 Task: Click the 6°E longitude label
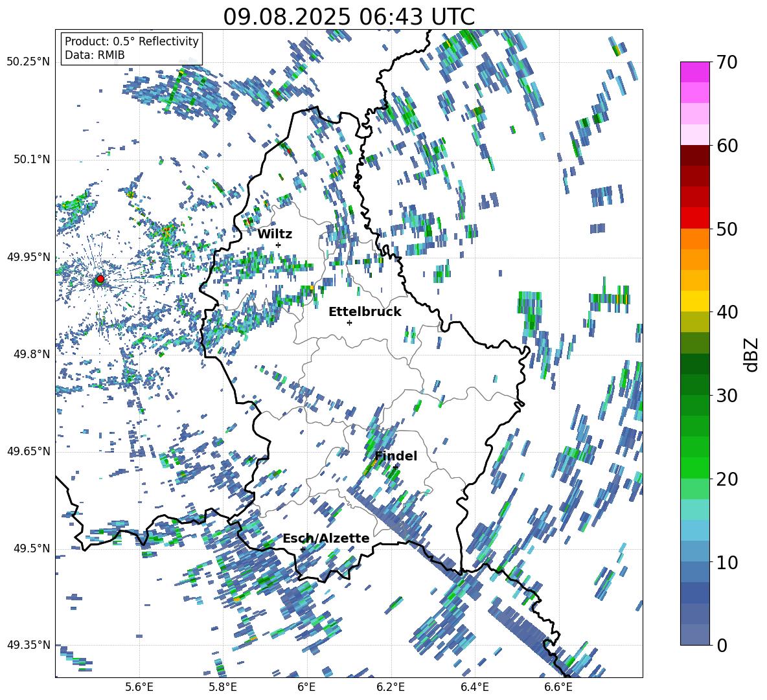(306, 687)
